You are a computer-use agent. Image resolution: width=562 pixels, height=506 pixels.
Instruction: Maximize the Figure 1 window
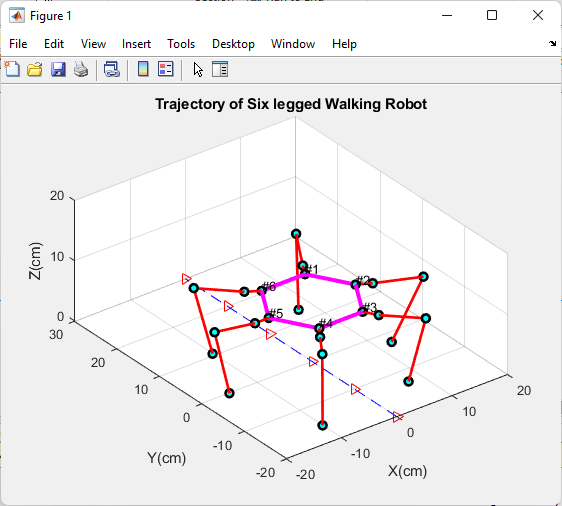click(492, 15)
